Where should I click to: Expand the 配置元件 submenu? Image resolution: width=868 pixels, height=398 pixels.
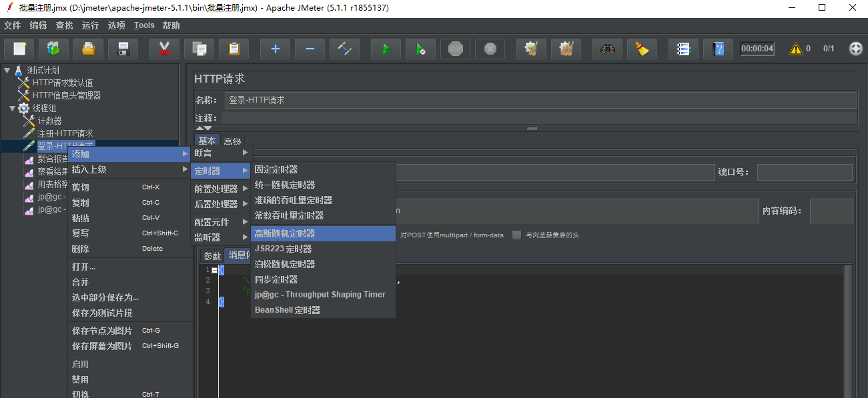pos(222,222)
